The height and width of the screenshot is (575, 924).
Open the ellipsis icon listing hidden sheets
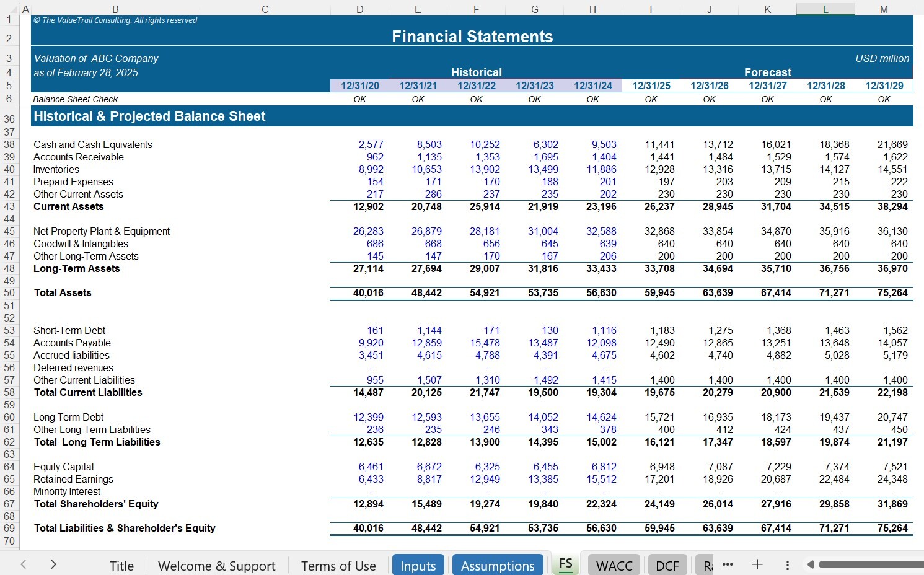pos(728,564)
